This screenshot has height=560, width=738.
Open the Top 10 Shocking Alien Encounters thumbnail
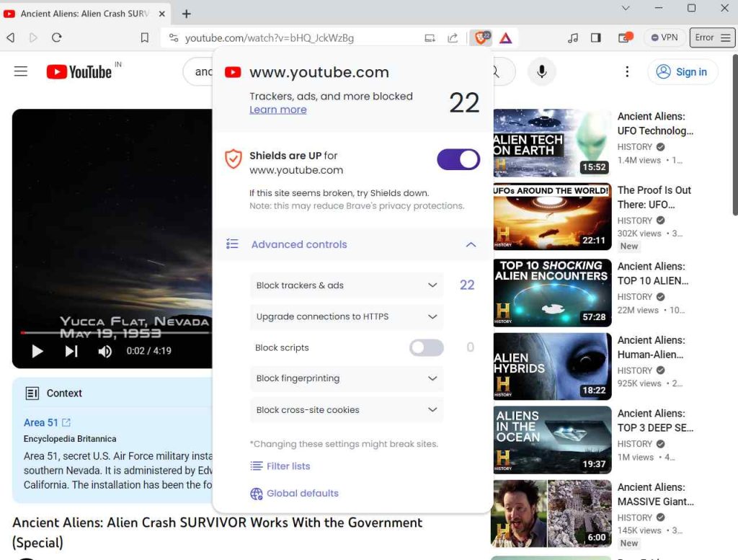pyautogui.click(x=552, y=293)
